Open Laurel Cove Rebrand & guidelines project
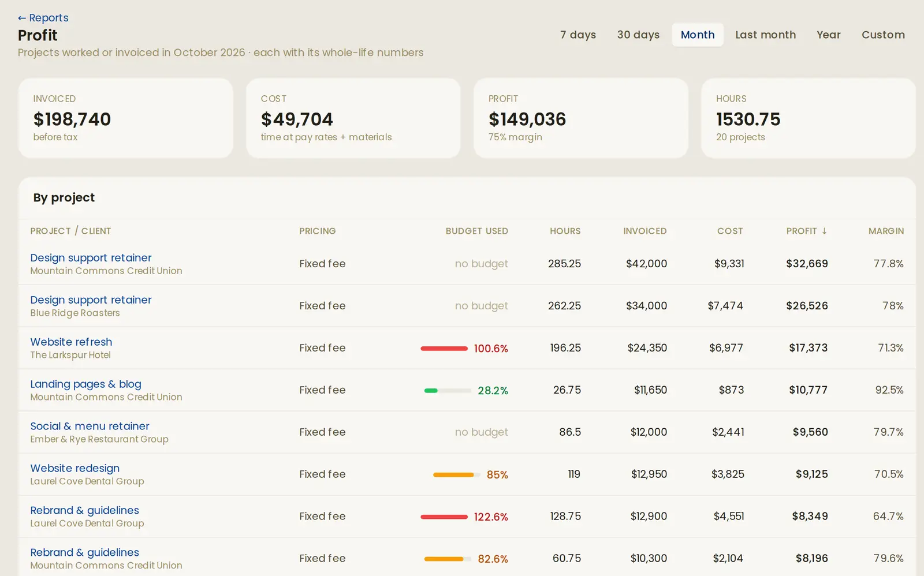This screenshot has height=576, width=924. [84, 510]
